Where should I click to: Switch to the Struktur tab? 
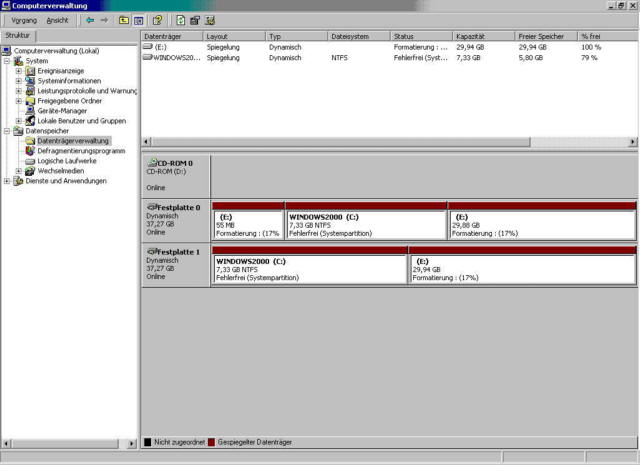coord(18,36)
